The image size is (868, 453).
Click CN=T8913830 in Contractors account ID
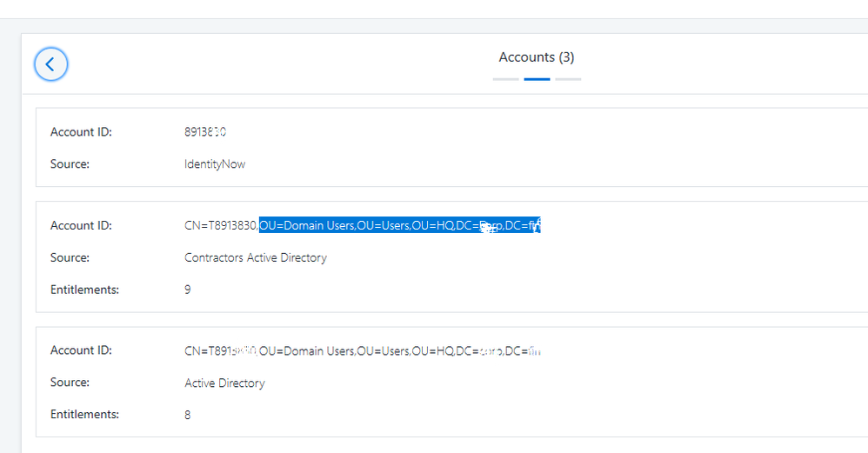coord(220,226)
